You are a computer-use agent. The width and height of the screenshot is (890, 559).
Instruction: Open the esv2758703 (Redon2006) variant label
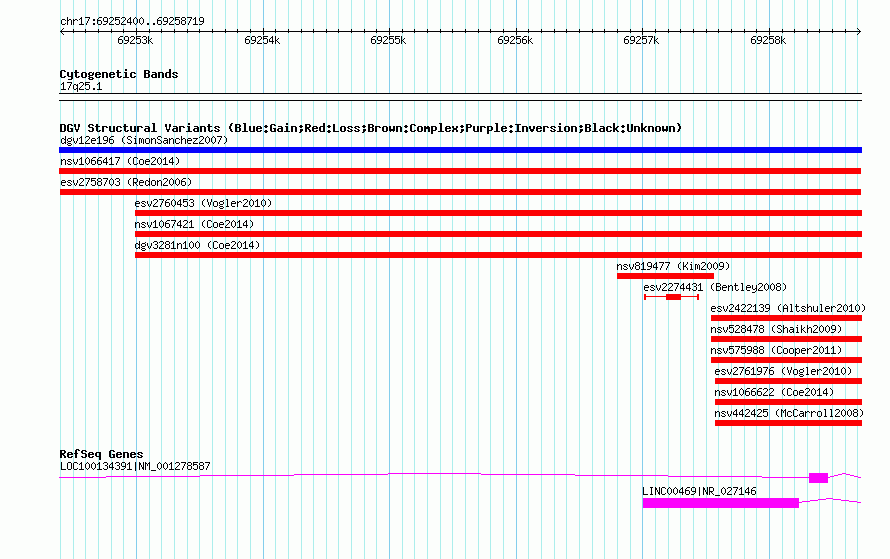[x=126, y=182]
